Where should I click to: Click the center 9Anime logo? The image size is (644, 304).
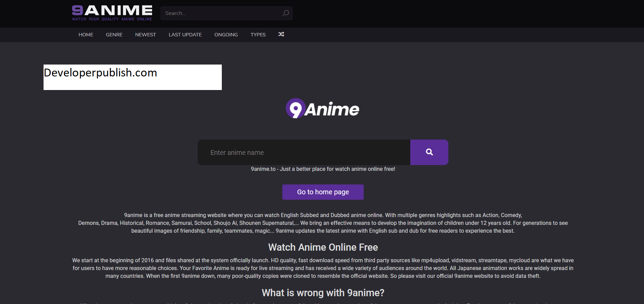pos(323,108)
